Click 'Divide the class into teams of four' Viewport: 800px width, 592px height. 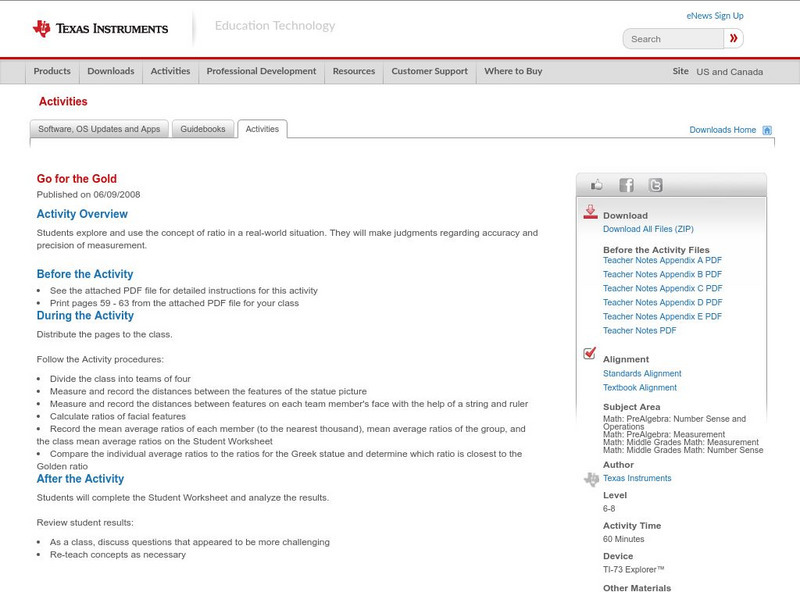[x=120, y=379]
